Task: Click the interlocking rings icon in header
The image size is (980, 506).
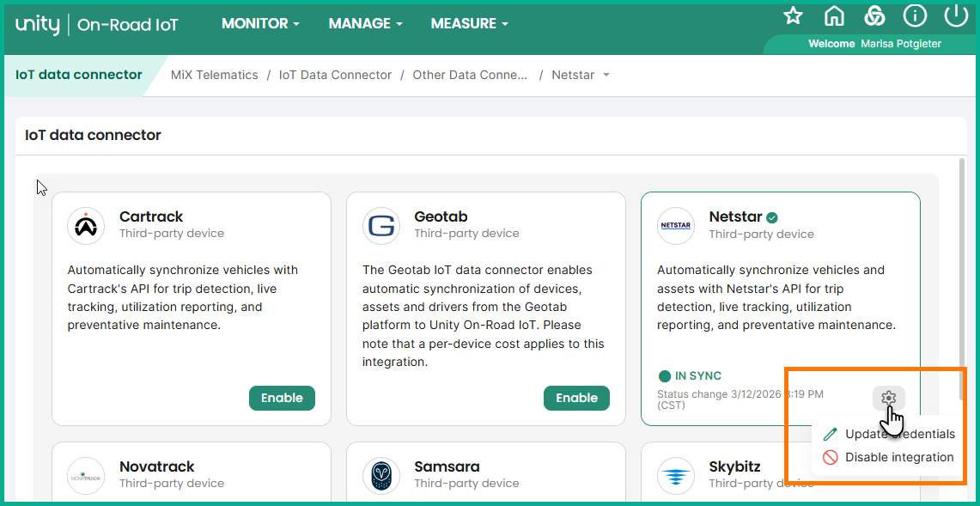Action: [x=874, y=15]
